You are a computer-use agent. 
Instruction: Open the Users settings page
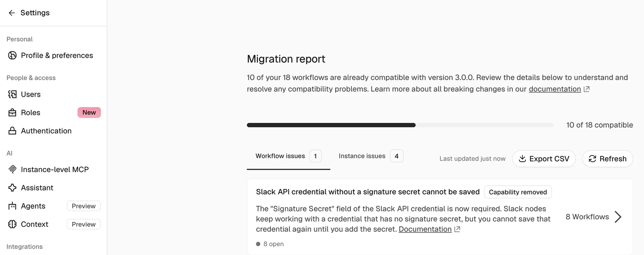54,94
